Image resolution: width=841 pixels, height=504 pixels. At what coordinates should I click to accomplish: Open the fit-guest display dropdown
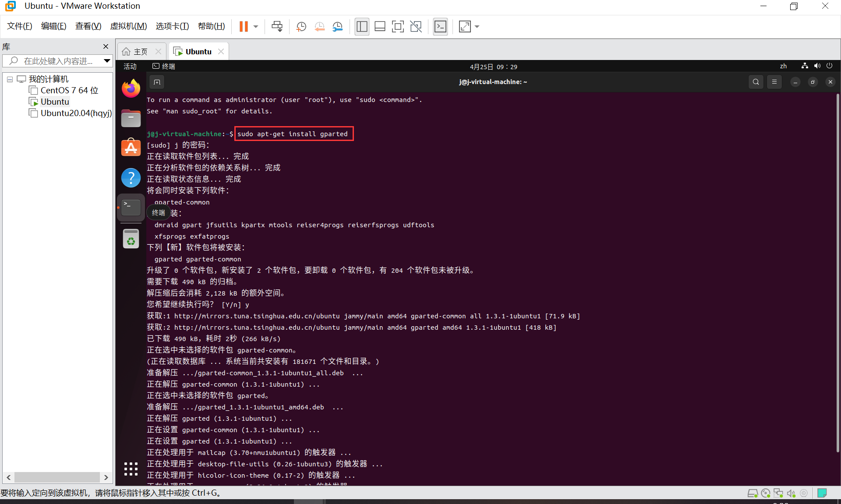[477, 26]
